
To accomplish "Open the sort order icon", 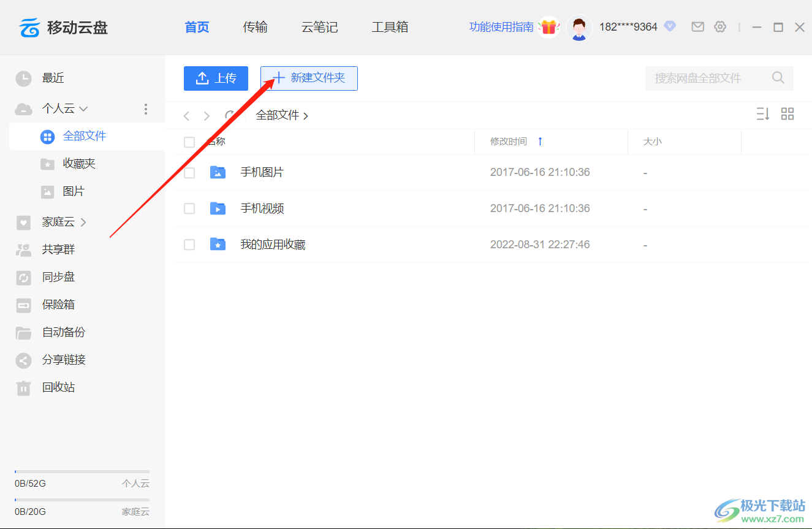I will point(762,114).
